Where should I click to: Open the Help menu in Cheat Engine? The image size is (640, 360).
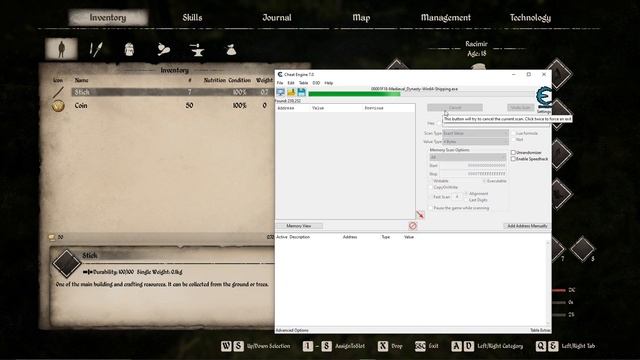coord(329,83)
